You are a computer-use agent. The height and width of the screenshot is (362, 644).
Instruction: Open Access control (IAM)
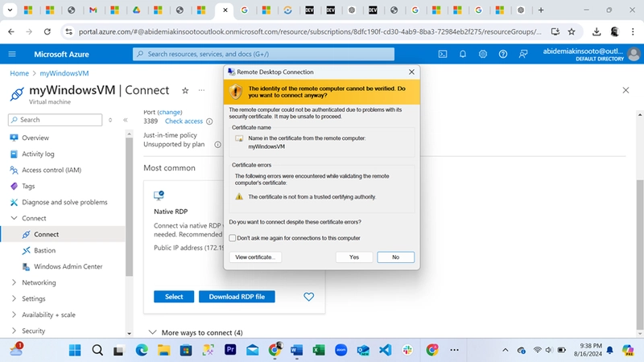(52, 170)
